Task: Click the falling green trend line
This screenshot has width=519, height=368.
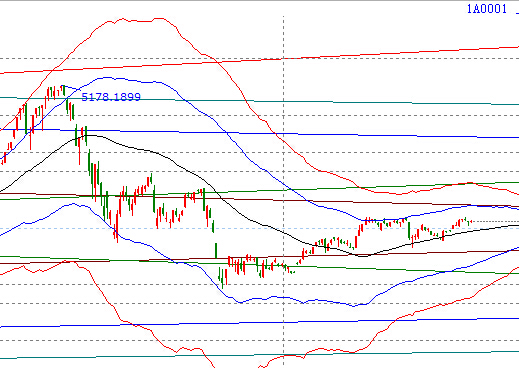Action: (259, 265)
